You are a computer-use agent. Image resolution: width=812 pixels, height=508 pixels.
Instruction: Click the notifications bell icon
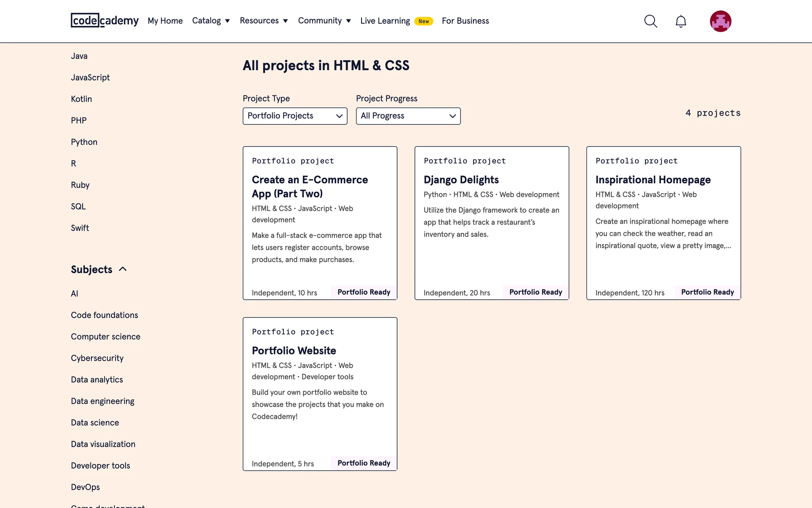(680, 21)
